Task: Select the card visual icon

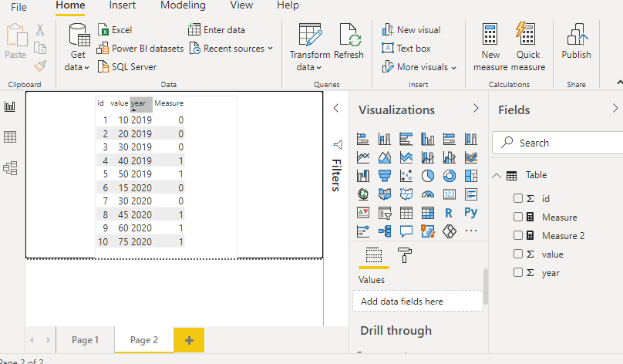Action: pyautogui.click(x=450, y=194)
